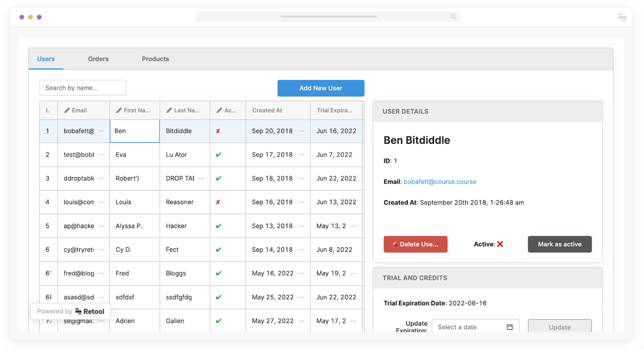Click the ellipsis after May 16, 2022 date

coord(302,273)
